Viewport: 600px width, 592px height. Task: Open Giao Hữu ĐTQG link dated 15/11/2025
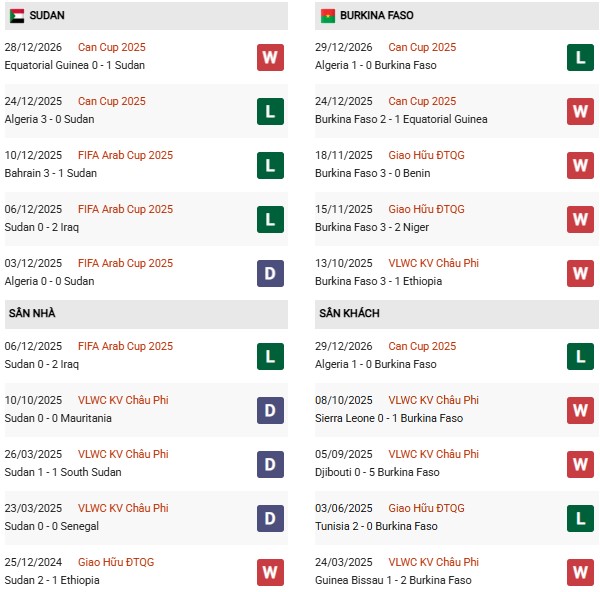[426, 209]
